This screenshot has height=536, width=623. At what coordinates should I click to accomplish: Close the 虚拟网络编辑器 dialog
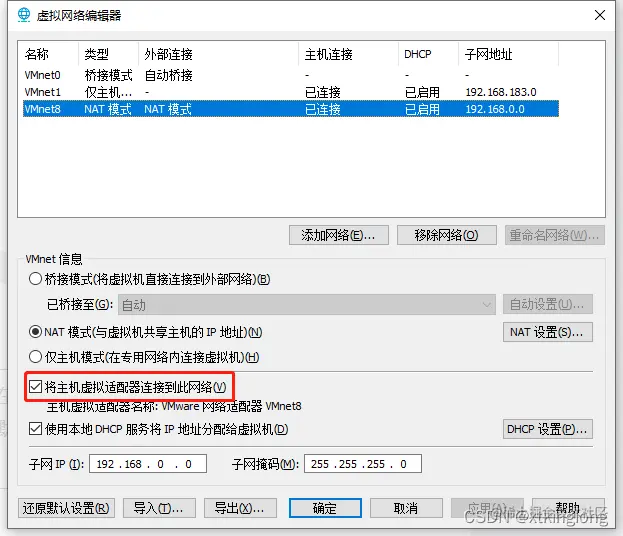(600, 15)
